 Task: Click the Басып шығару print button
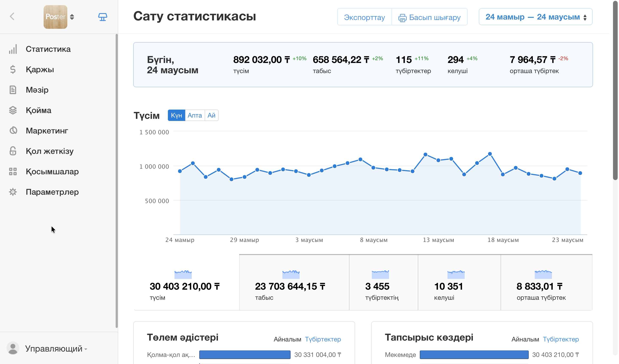coord(430,17)
